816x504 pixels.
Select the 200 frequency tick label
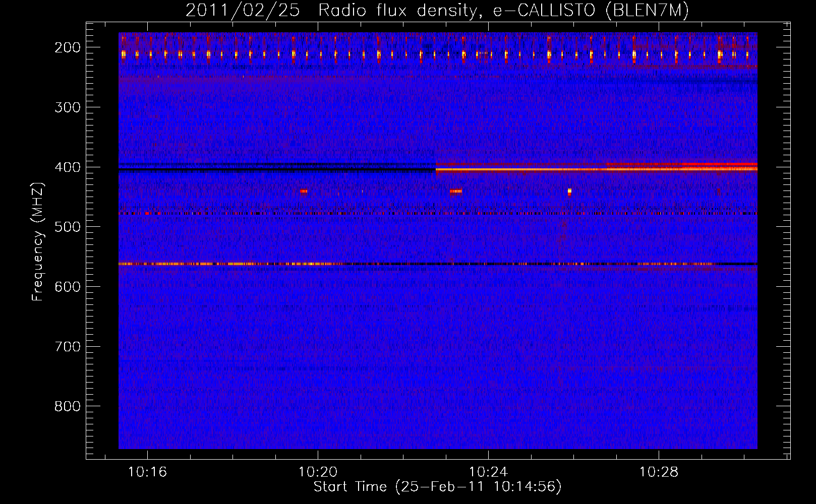click(67, 47)
